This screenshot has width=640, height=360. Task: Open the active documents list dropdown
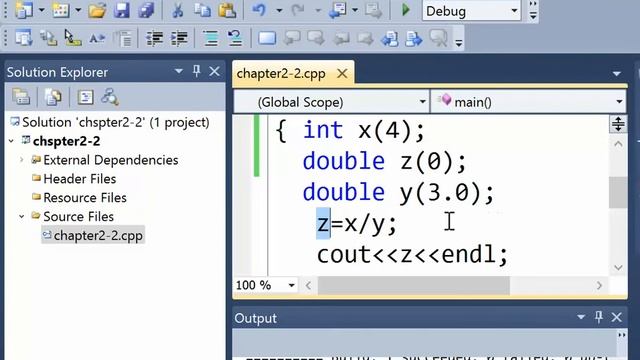point(617,74)
